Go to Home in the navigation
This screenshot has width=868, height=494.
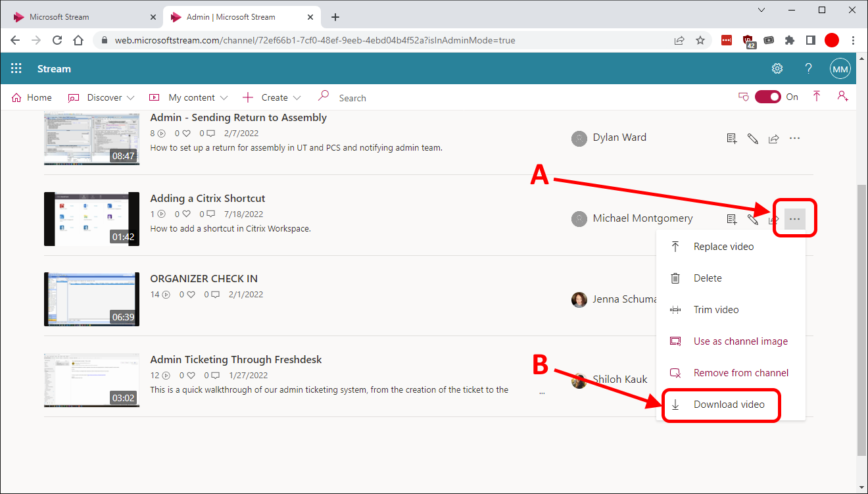point(32,97)
